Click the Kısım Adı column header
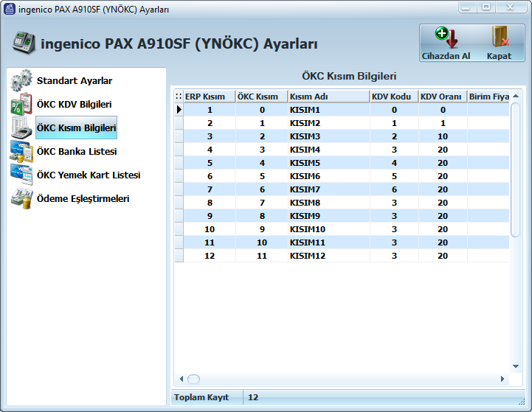This screenshot has height=412, width=532. click(x=328, y=97)
